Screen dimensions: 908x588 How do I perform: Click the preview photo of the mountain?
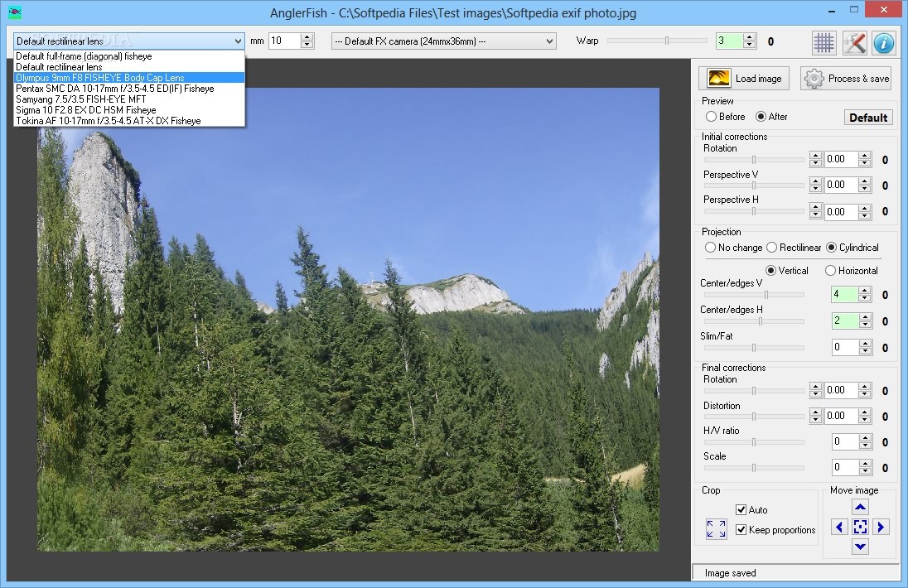[x=348, y=320]
